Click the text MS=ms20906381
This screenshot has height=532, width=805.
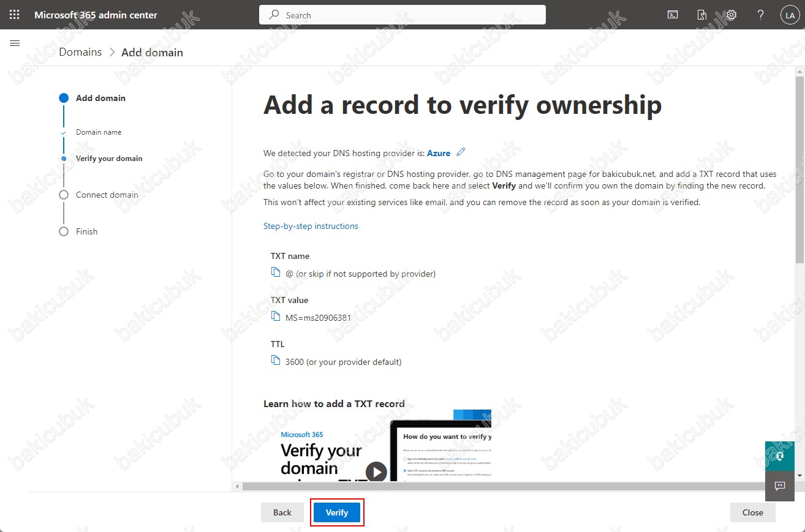(318, 318)
